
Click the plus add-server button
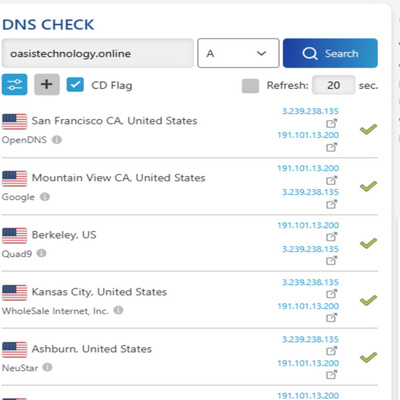(47, 85)
